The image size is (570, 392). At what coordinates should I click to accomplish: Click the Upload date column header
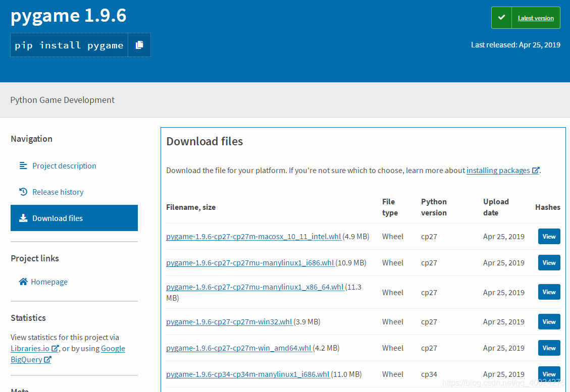click(496, 207)
